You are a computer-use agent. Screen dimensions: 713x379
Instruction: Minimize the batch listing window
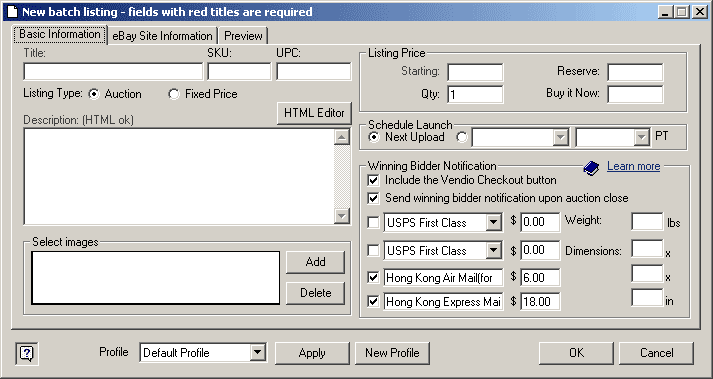pyautogui.click(x=666, y=12)
